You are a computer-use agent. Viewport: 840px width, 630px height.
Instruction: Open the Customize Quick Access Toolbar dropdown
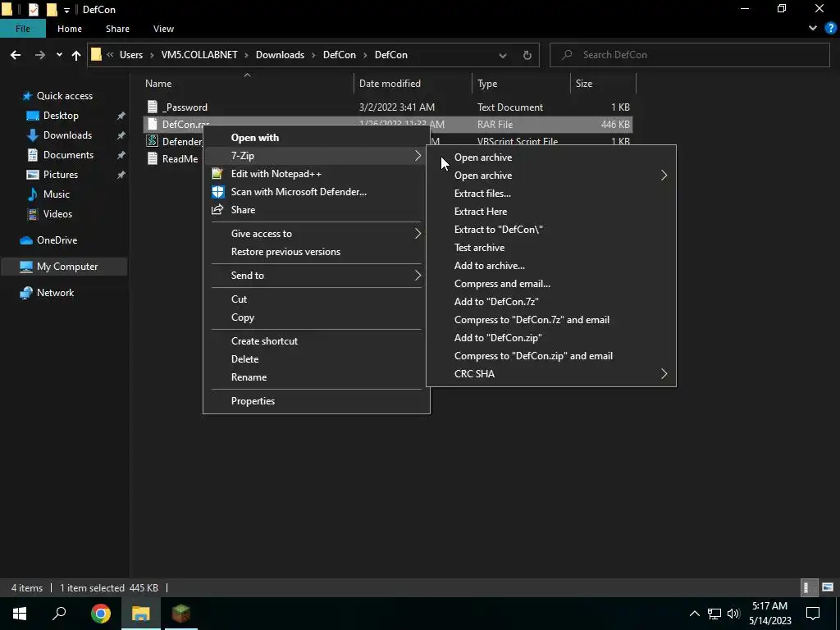pos(66,10)
